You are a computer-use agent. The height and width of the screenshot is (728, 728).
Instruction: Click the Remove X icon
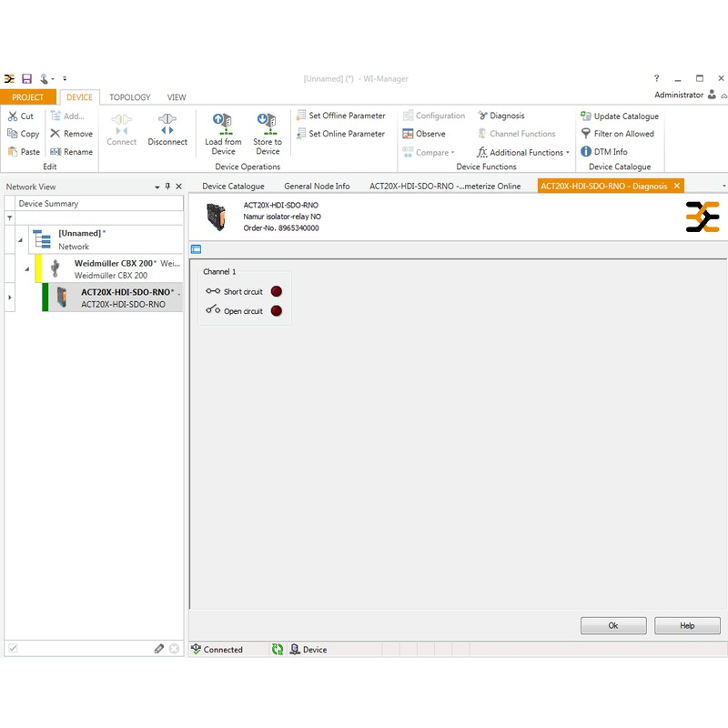(x=56, y=134)
